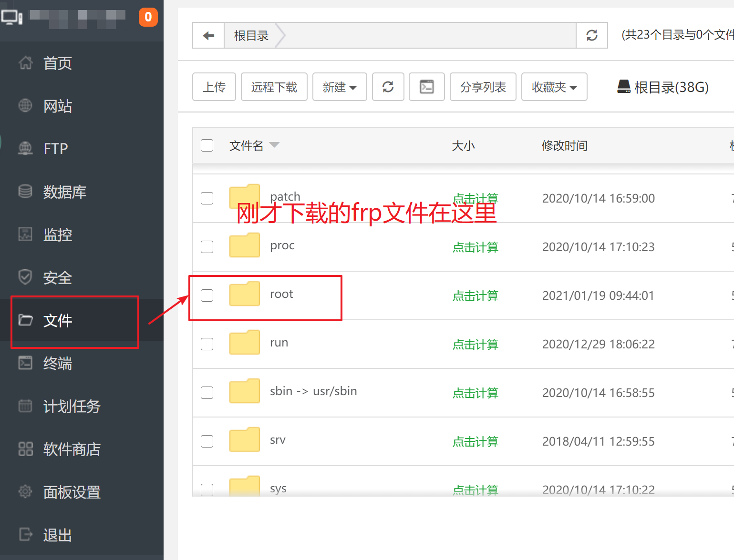Click the monitor icon at the sidebar top
734x560 pixels.
click(x=11, y=17)
